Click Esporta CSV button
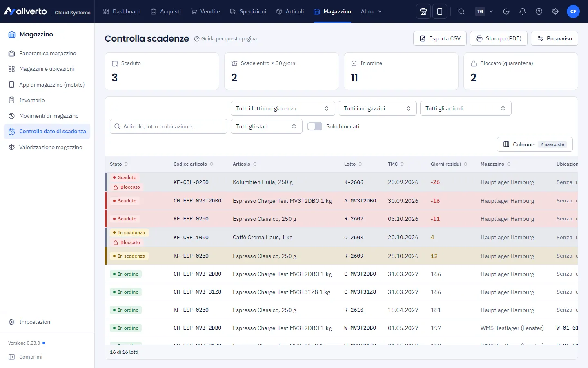This screenshot has height=368, width=588. click(x=440, y=38)
